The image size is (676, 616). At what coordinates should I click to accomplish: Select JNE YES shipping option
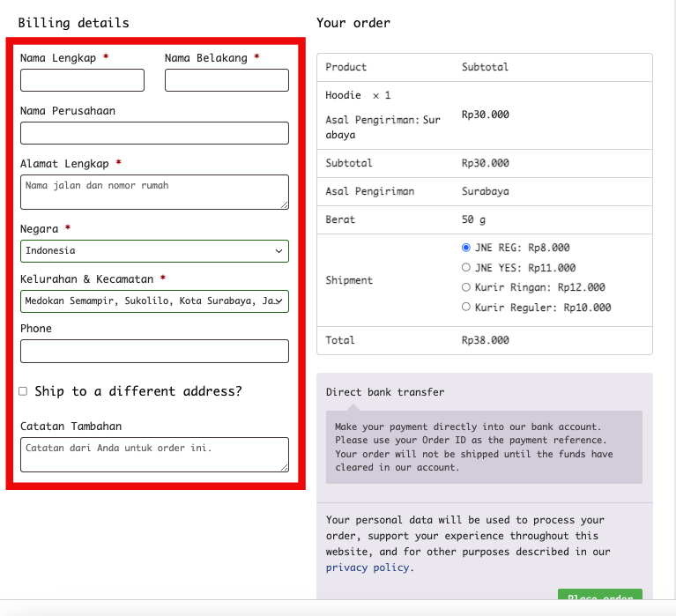[465, 267]
